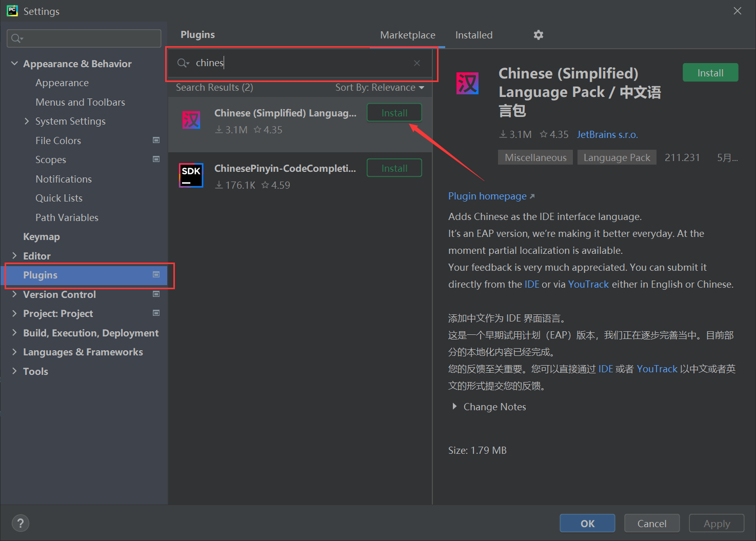Open the YouTrack link in English description
The width and height of the screenshot is (756, 541).
588,284
